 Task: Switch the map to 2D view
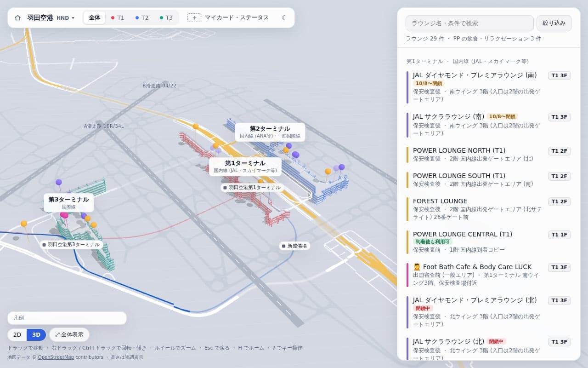[x=17, y=335]
